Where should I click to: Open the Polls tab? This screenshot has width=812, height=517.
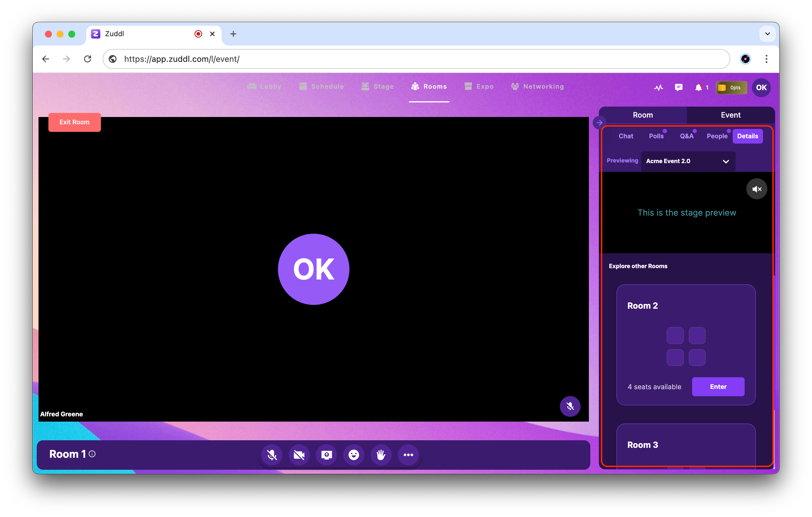click(656, 136)
